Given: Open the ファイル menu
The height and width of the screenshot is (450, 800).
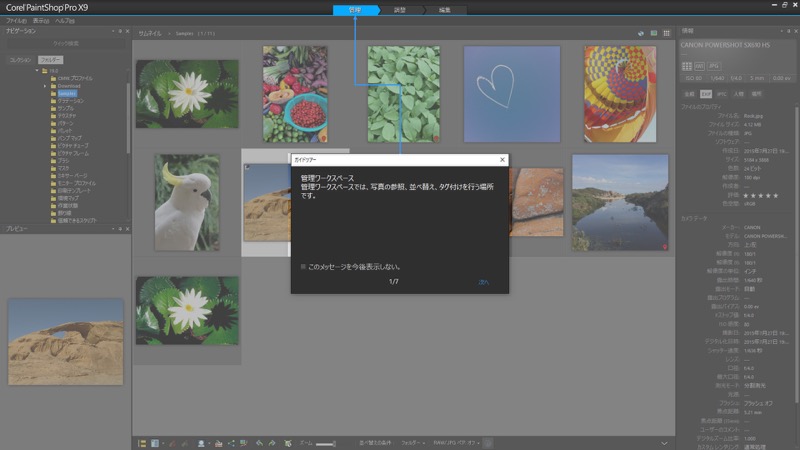Looking at the screenshot, I should click(x=16, y=20).
